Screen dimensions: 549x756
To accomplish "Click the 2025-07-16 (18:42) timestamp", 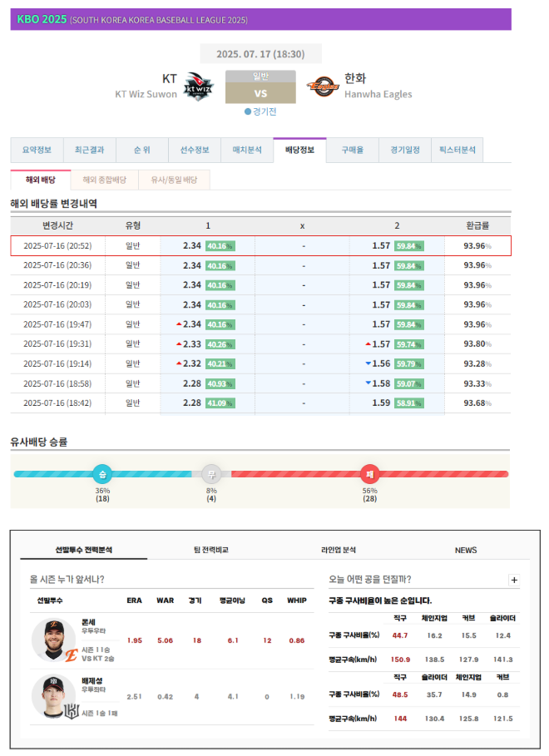I will [57, 403].
